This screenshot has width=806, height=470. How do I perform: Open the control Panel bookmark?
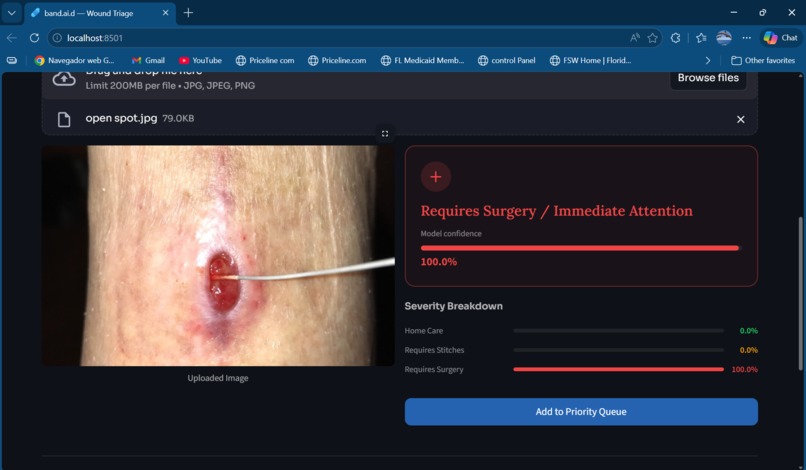pyautogui.click(x=506, y=60)
